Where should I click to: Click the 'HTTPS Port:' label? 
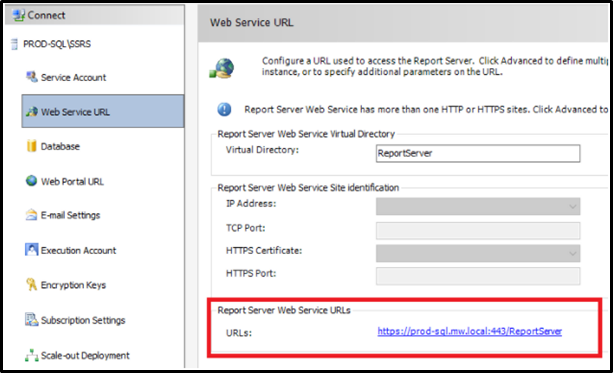click(x=251, y=273)
